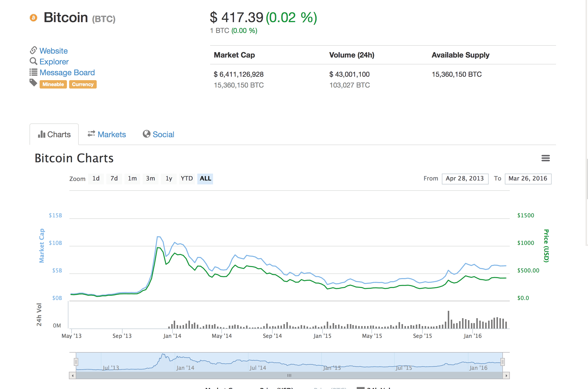This screenshot has height=389, width=588.
Task: Click the 1 BTC (0.00 %) line
Action: click(x=233, y=30)
